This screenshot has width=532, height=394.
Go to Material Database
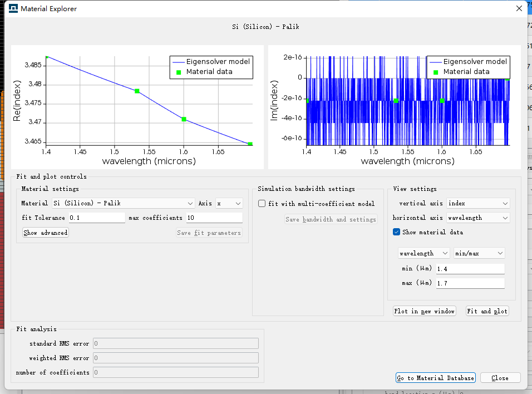[435, 378]
